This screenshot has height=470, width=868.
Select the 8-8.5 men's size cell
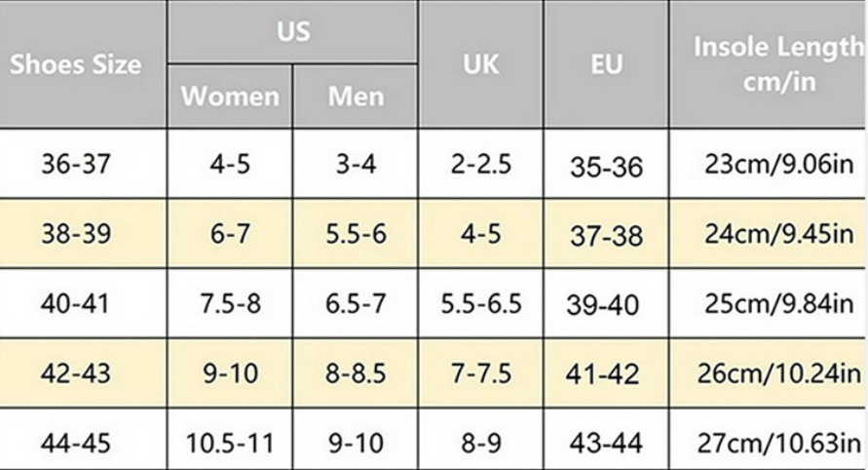pos(356,374)
